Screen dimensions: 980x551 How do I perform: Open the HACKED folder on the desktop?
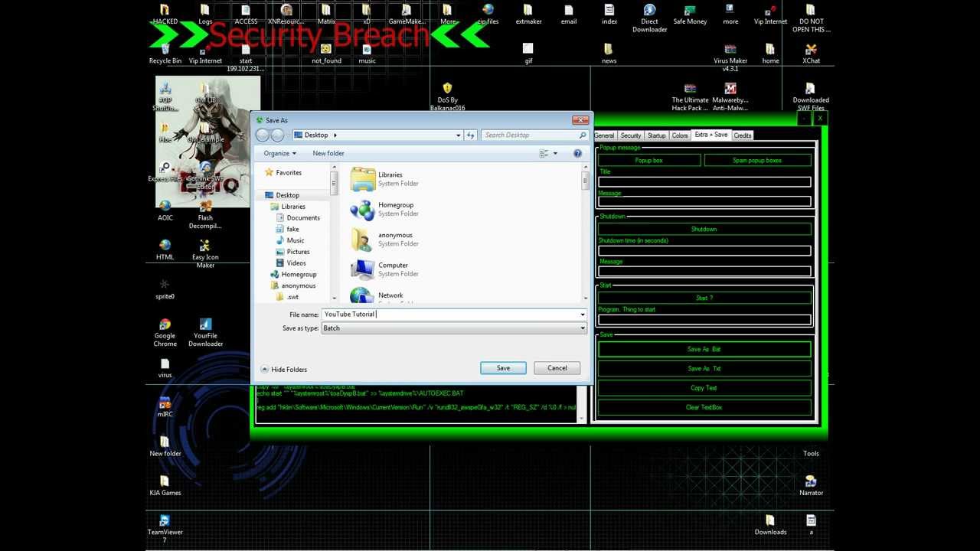pos(165,14)
